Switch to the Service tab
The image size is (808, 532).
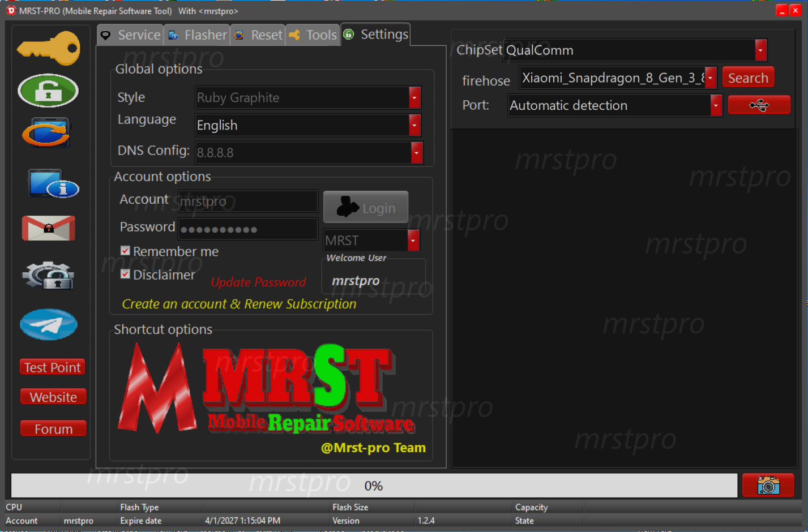click(x=131, y=35)
